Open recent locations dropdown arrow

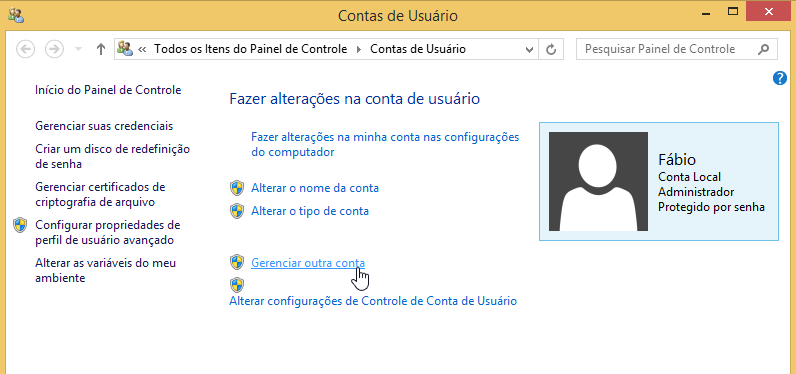[78, 49]
